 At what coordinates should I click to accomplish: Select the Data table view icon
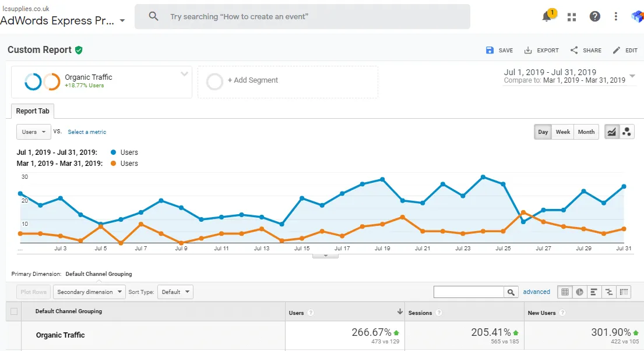pyautogui.click(x=565, y=292)
